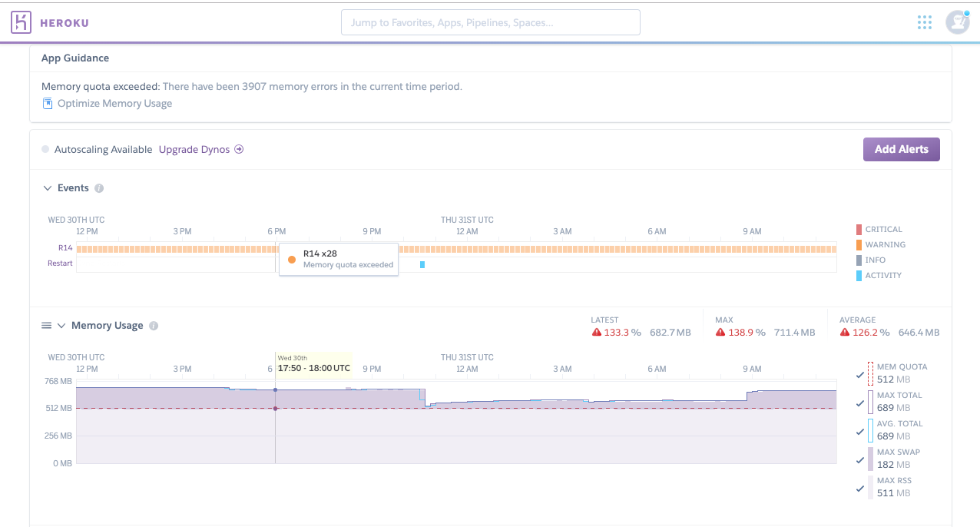
Task: Open the user account avatar menu
Action: (957, 22)
